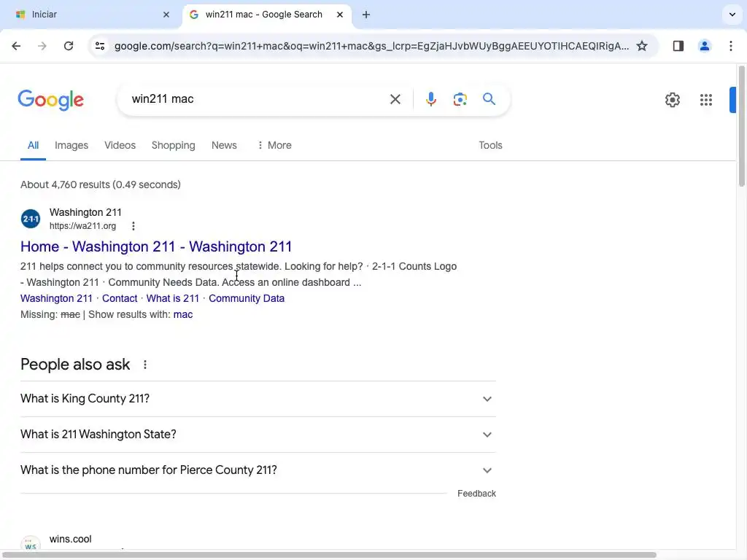Click the https://wa211.org URL text

[x=83, y=226]
